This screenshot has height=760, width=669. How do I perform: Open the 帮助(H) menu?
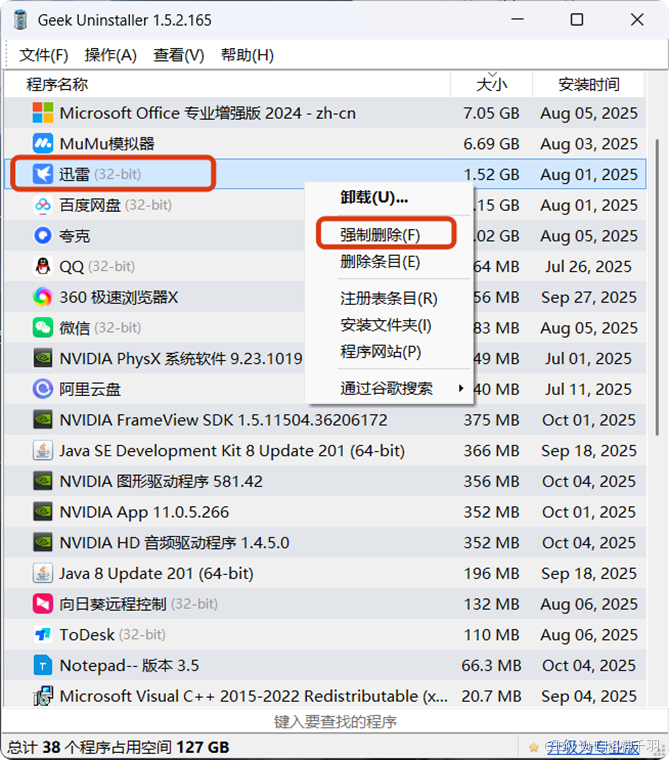tap(247, 55)
